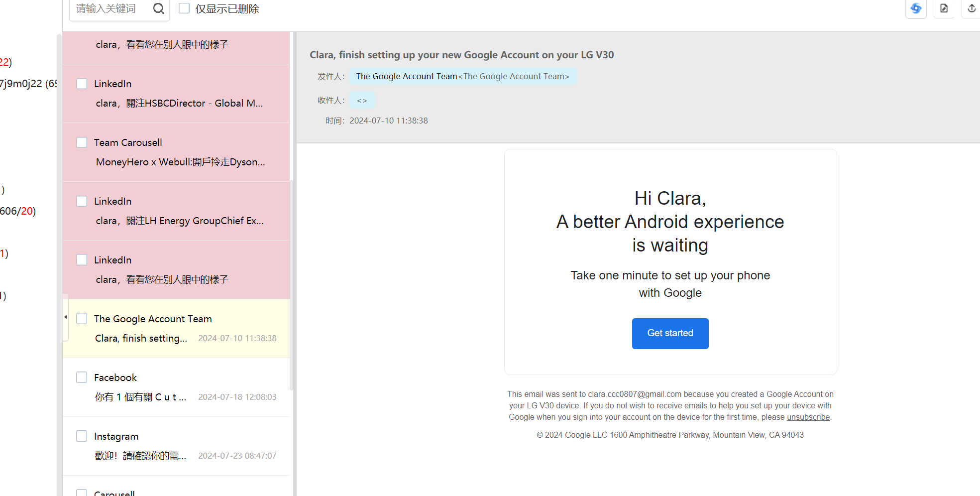980x496 pixels.
Task: Tick the Instagram email checkbox
Action: point(82,436)
